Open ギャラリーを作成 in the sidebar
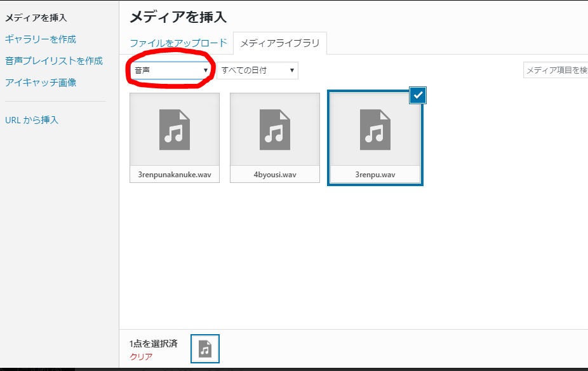Viewport: 588px width, 371px height. point(40,39)
